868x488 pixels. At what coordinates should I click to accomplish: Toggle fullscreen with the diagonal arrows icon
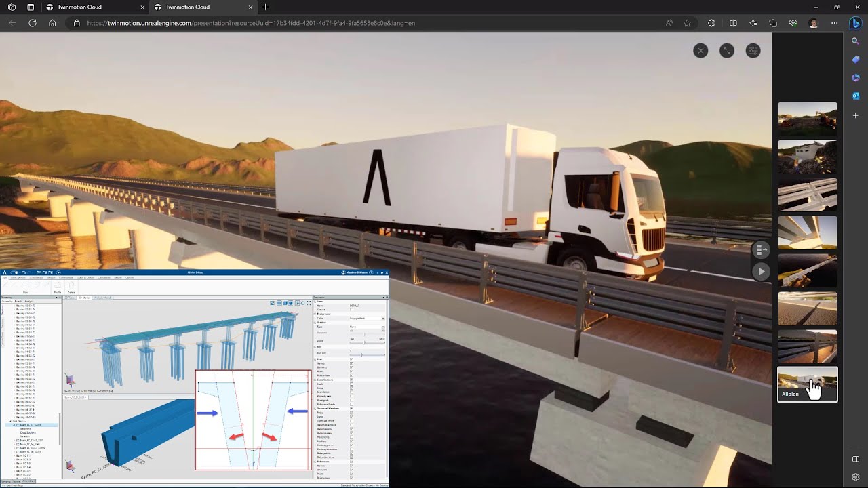(727, 51)
